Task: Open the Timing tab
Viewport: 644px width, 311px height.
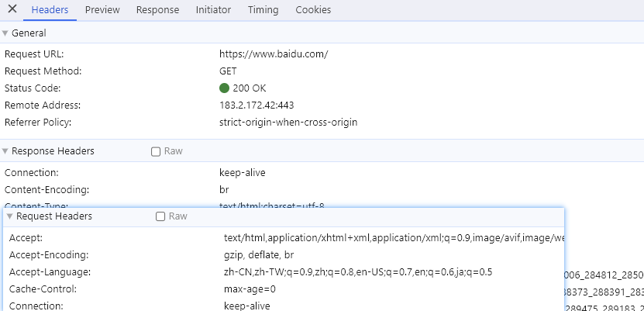Action: click(263, 10)
